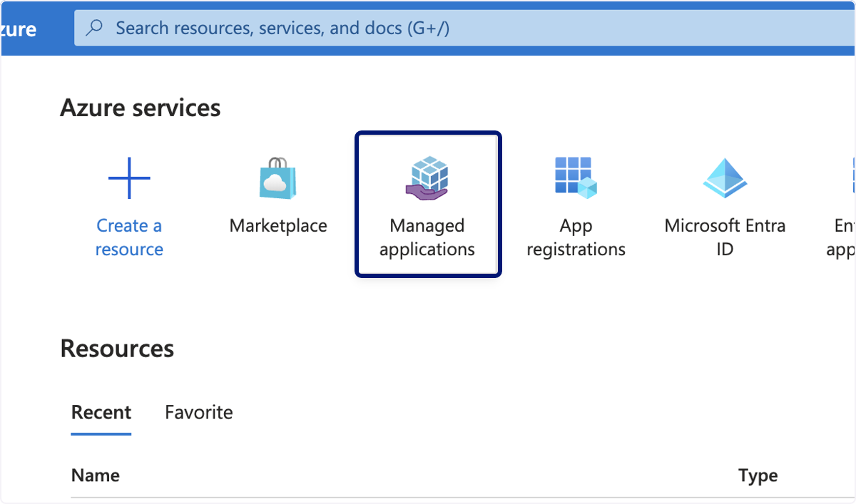Click the Microsoft Entra ID label
This screenshot has height=504, width=856.
[725, 237]
